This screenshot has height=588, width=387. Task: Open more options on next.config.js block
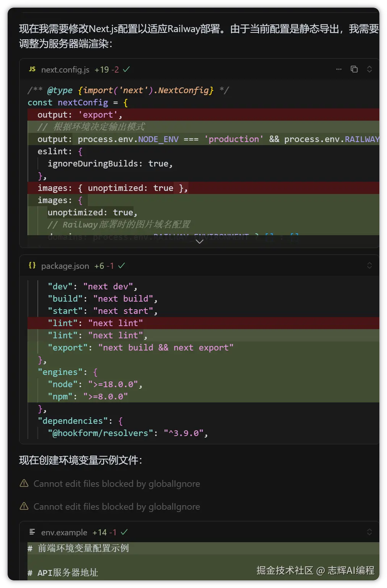[x=339, y=69]
